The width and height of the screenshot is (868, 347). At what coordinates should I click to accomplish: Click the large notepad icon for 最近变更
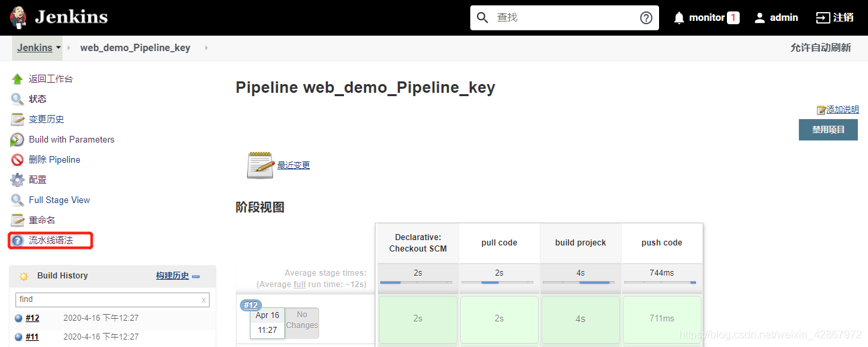(x=260, y=164)
